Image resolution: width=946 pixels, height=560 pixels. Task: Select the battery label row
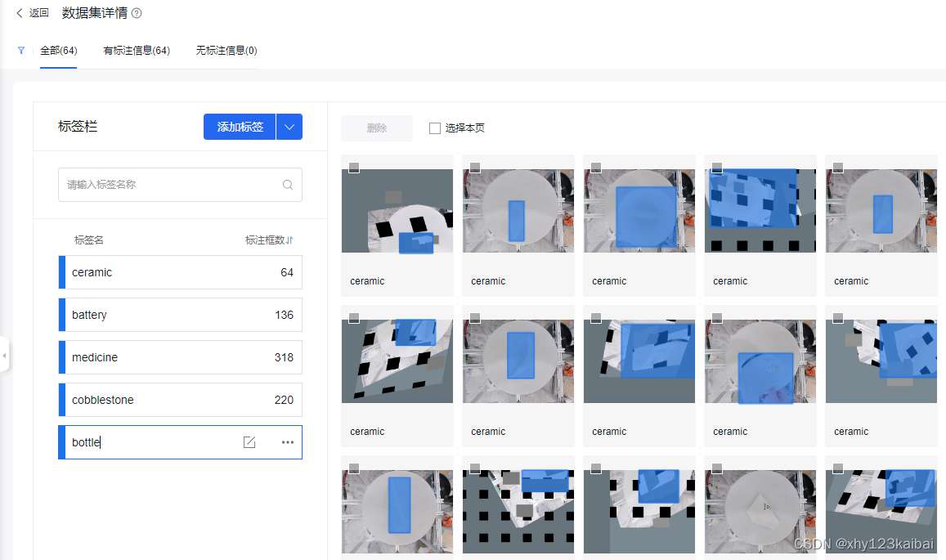tap(181, 315)
